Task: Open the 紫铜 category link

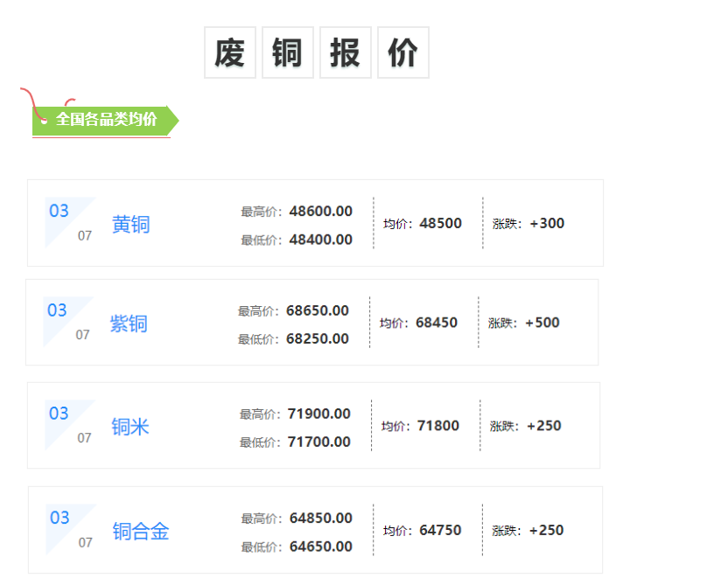Action: (x=128, y=324)
